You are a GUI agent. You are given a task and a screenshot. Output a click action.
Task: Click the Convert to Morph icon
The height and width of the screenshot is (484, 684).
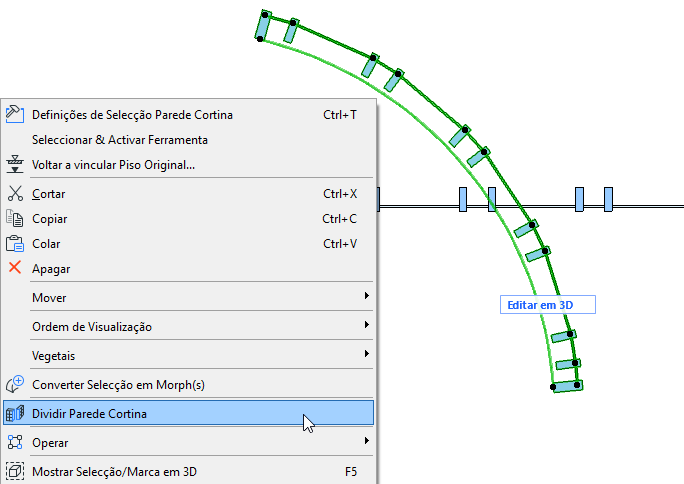click(15, 384)
